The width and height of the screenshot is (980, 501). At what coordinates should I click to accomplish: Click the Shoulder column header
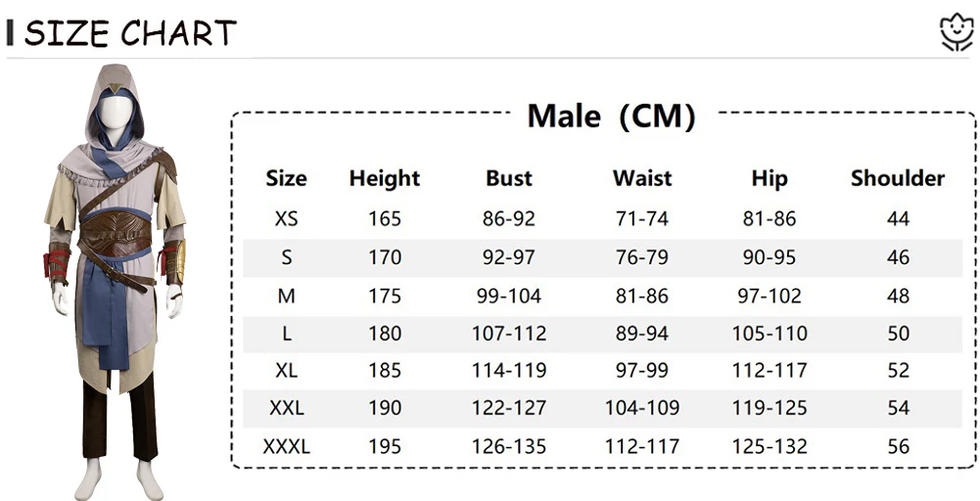(898, 179)
